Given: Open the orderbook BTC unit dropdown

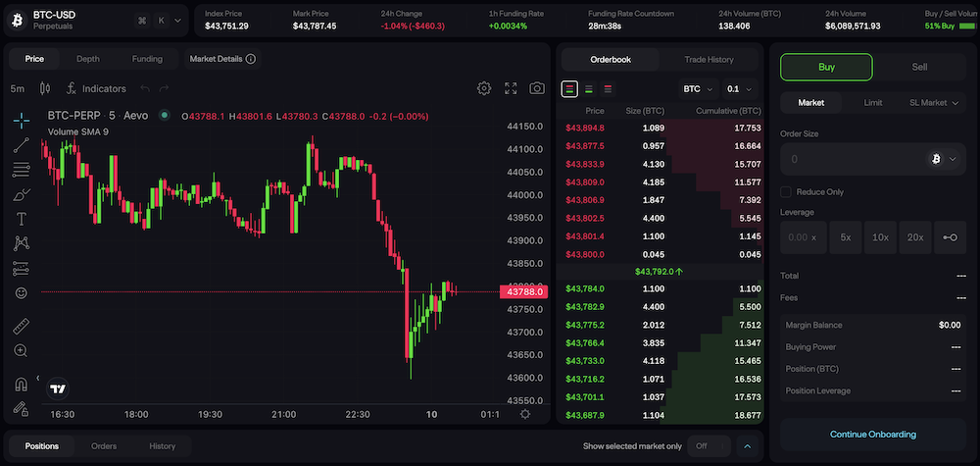Looking at the screenshot, I should (x=698, y=89).
